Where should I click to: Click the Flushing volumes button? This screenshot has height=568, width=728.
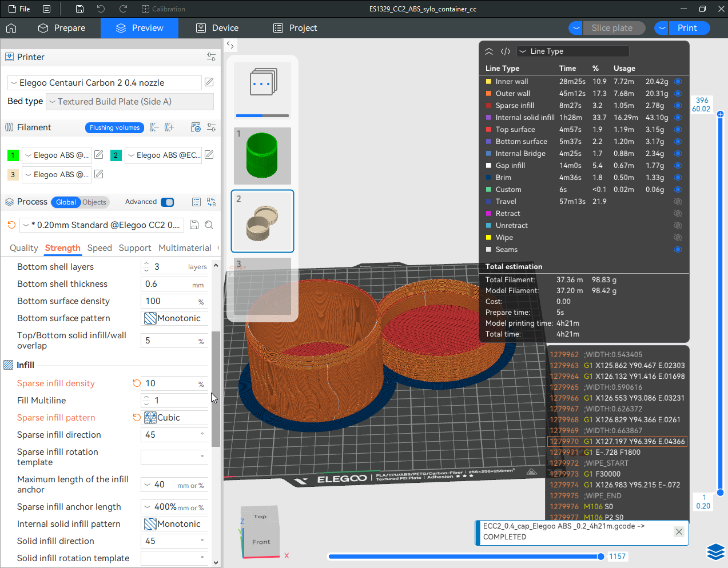114,127
